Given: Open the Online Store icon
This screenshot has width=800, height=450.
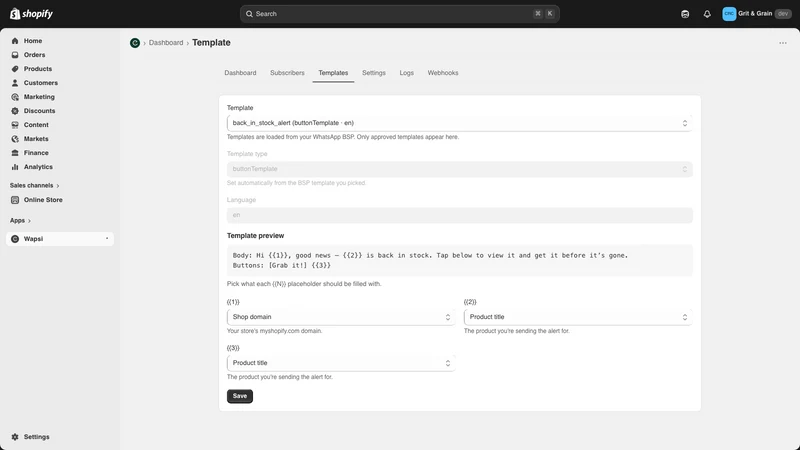Looking at the screenshot, I should [15, 200].
